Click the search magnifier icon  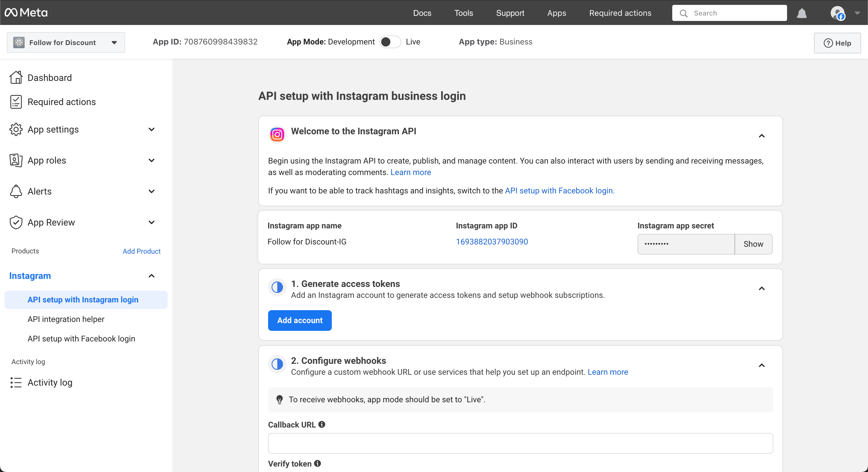tap(683, 13)
